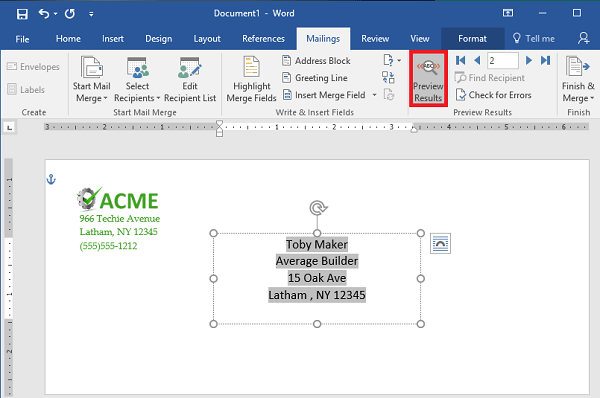This screenshot has width=600, height=398.
Task: Open the Design tab
Action: point(158,39)
